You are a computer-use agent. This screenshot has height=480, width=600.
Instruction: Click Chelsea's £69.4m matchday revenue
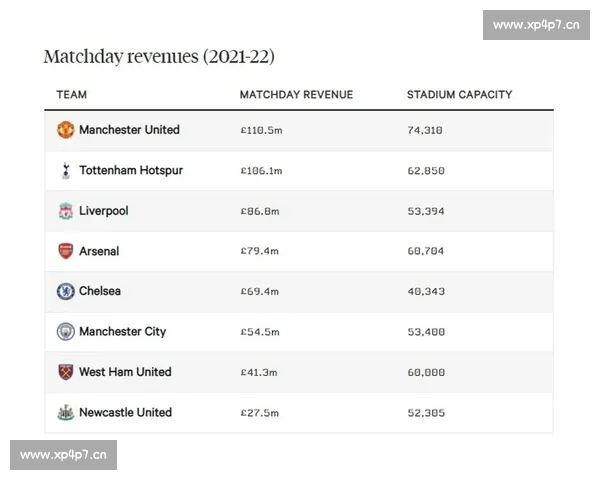pyautogui.click(x=259, y=291)
